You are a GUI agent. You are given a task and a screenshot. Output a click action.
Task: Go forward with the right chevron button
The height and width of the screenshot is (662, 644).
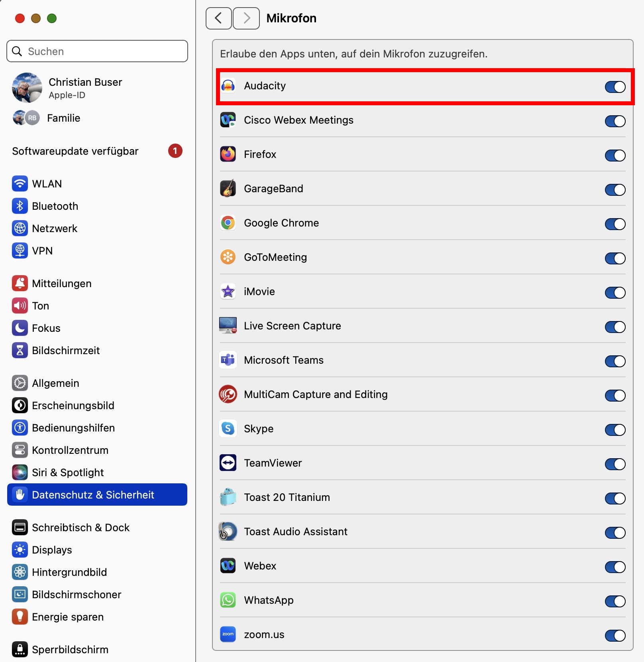click(x=246, y=18)
